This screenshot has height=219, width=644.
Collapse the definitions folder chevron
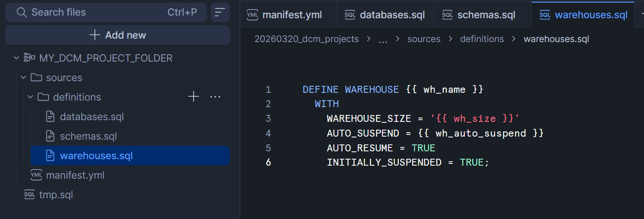click(30, 97)
